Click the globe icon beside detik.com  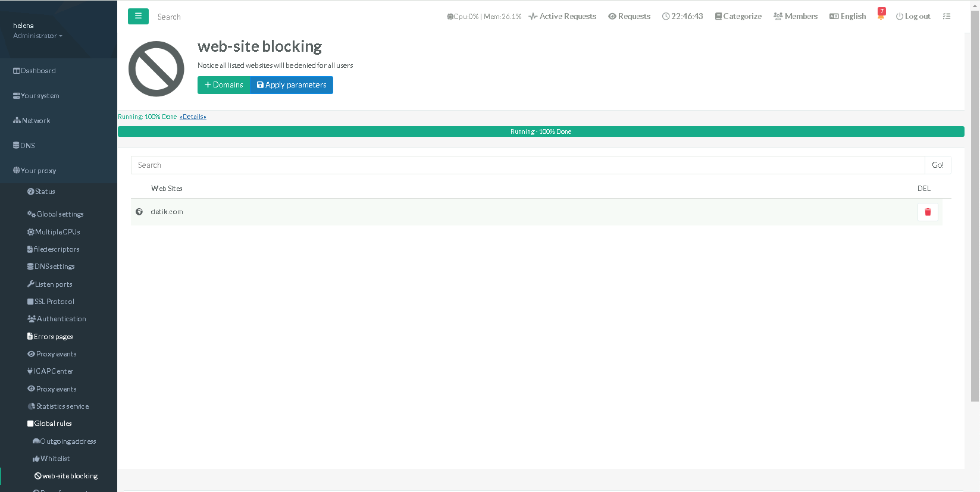coord(139,212)
